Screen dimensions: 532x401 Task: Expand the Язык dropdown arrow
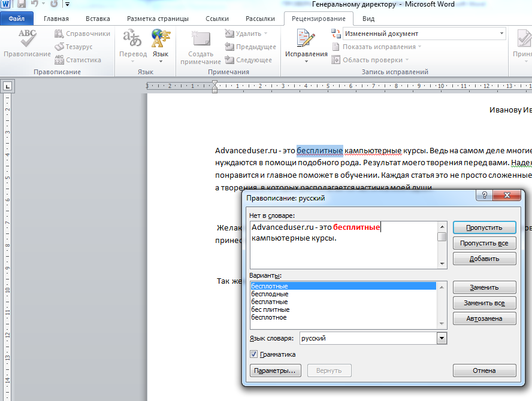pyautogui.click(x=161, y=62)
